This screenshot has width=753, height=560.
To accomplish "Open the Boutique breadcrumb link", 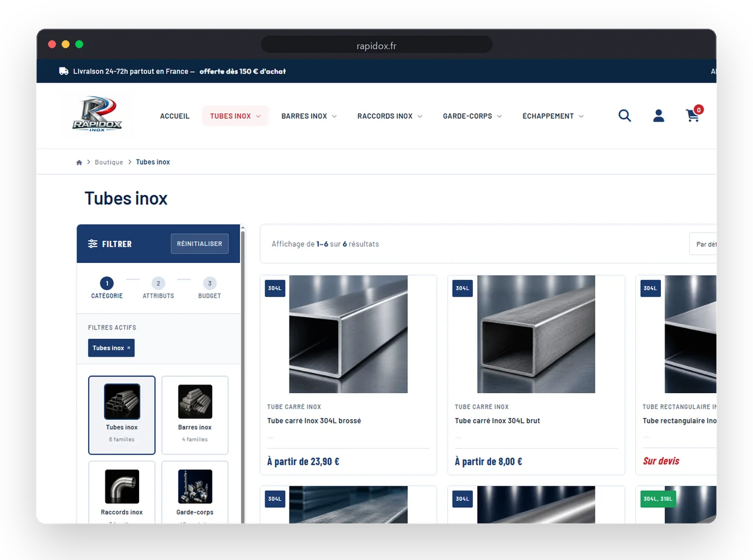I will (x=109, y=163).
